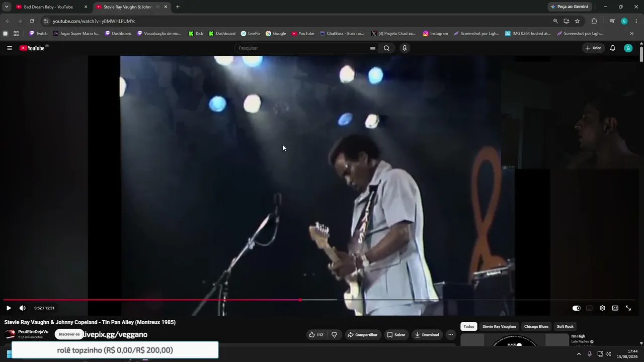The image size is (644, 362).
Task: Click the Compartilhar share button
Action: [362, 335]
